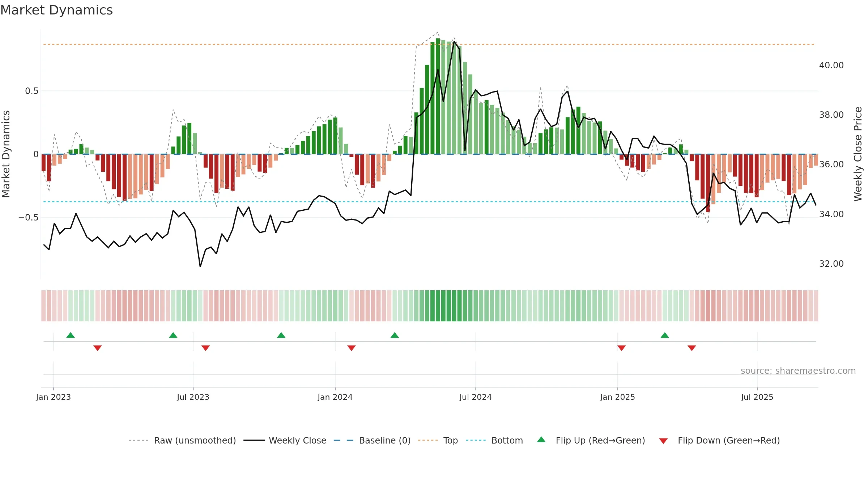Select the green flip-up marker between Jan 2024 and Jul 2024
Image resolution: width=868 pixels, height=488 pixels.
point(395,335)
